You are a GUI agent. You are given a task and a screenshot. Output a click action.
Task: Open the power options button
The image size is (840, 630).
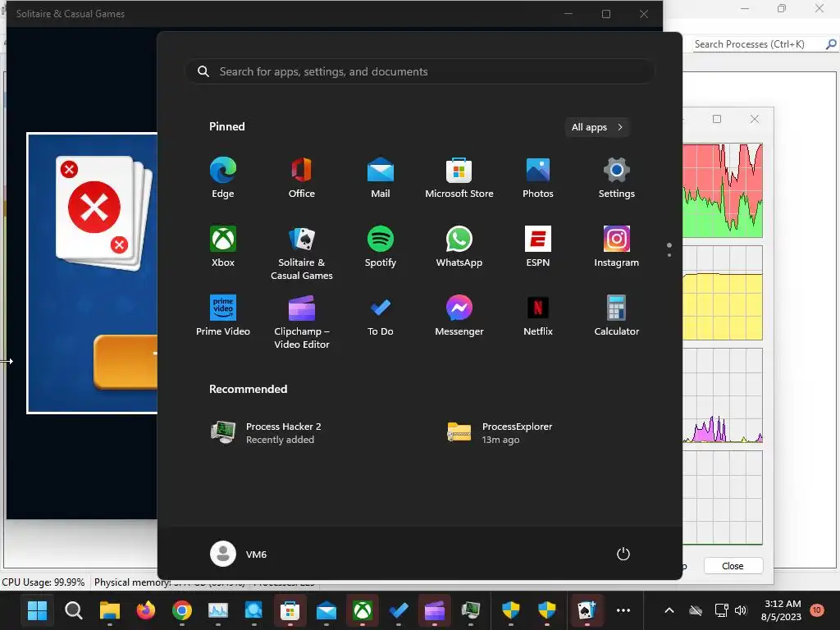[x=623, y=554]
